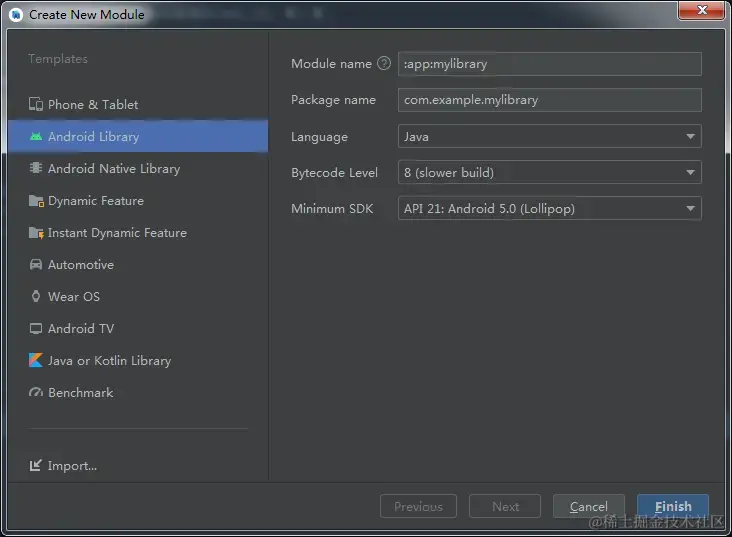Click the Android Native Library chip icon
The image size is (732, 537).
coord(36,168)
